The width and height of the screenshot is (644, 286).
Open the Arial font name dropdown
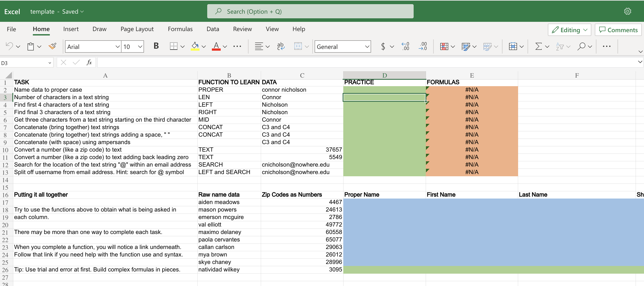[x=118, y=47]
